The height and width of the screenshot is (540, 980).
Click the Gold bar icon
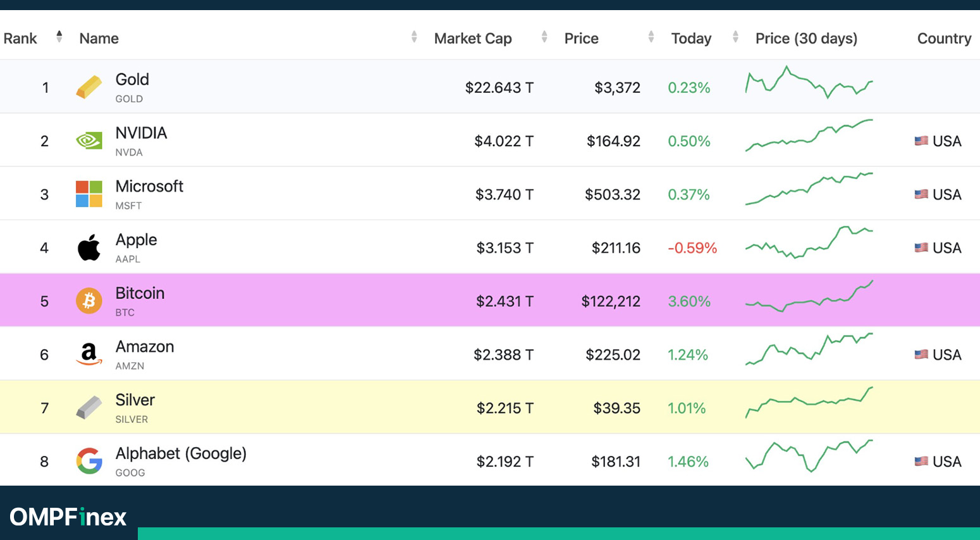pos(89,87)
